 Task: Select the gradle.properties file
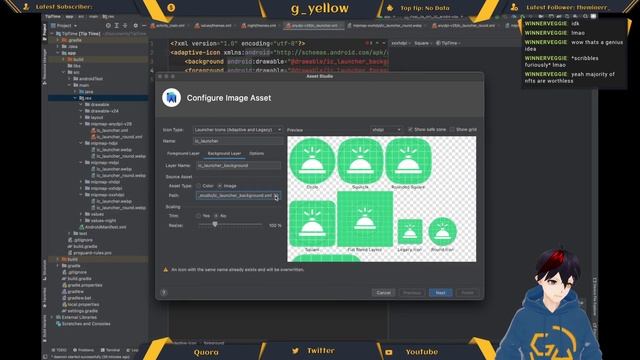click(82, 285)
